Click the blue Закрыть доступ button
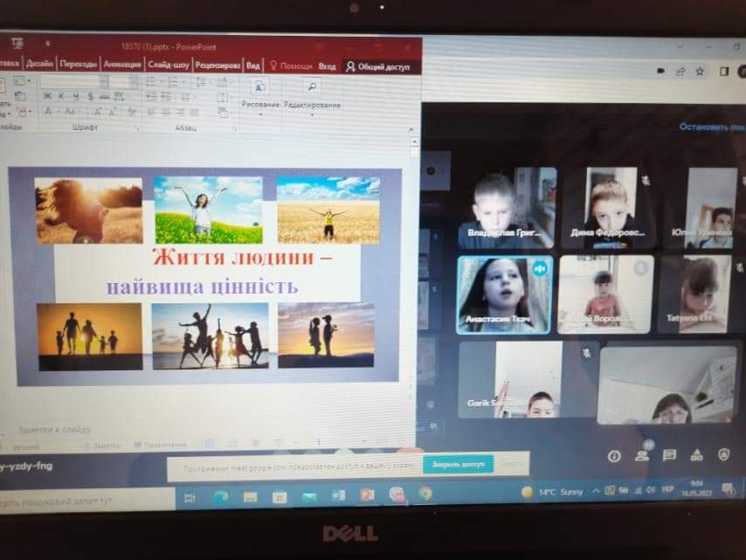Viewport: 746px width, 560px height. (x=458, y=465)
